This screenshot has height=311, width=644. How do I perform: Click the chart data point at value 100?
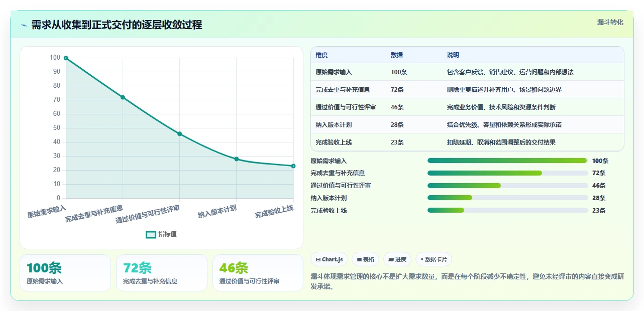pos(66,58)
